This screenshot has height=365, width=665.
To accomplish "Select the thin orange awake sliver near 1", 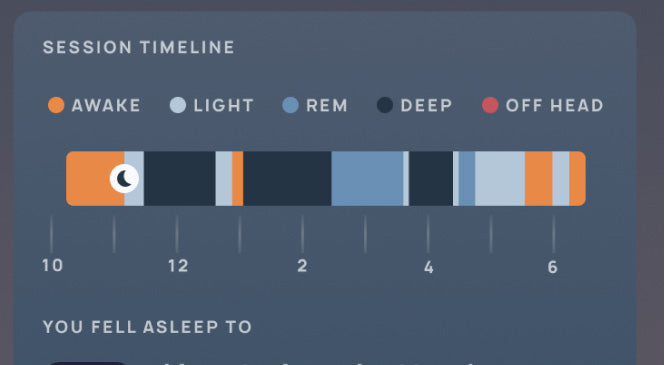I will pos(238,178).
